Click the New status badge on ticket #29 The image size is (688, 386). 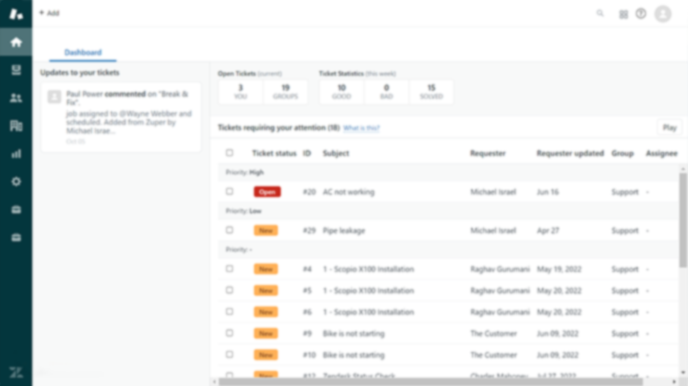tap(265, 230)
